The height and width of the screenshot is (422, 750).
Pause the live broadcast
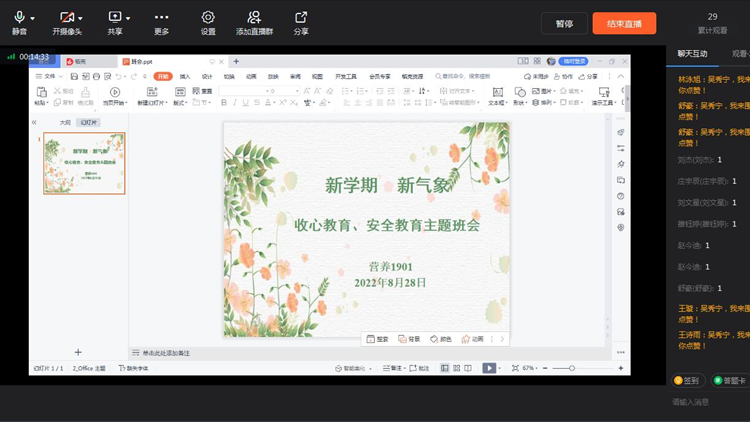click(x=564, y=23)
